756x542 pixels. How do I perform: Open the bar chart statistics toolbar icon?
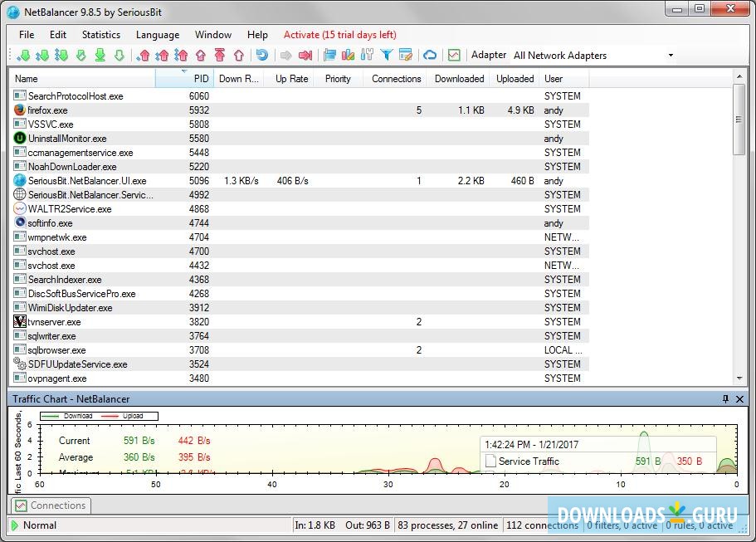click(348, 55)
